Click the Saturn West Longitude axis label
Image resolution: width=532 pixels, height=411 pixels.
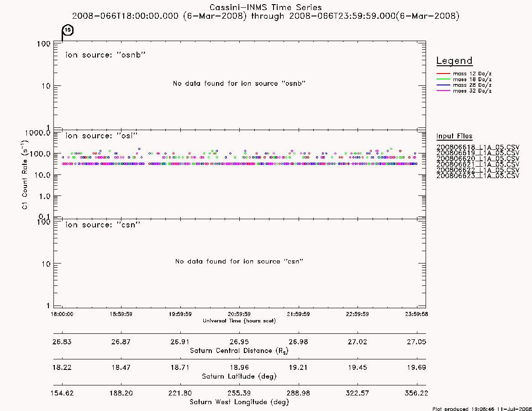point(239,402)
